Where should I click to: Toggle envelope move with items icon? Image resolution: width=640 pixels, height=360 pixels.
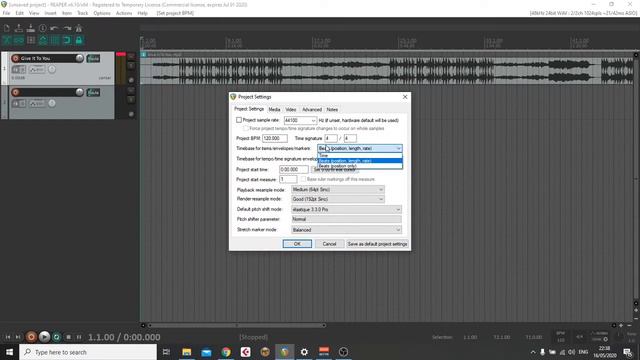point(42,40)
